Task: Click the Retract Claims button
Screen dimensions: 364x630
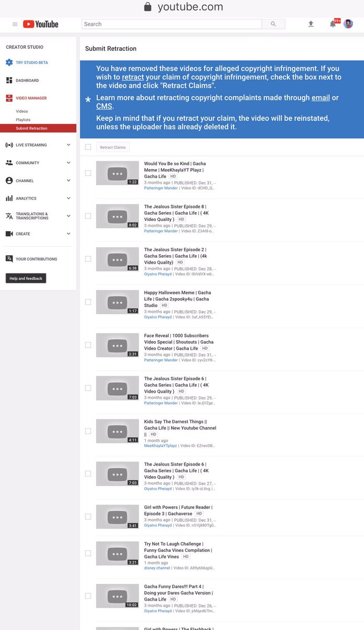Action: point(113,148)
